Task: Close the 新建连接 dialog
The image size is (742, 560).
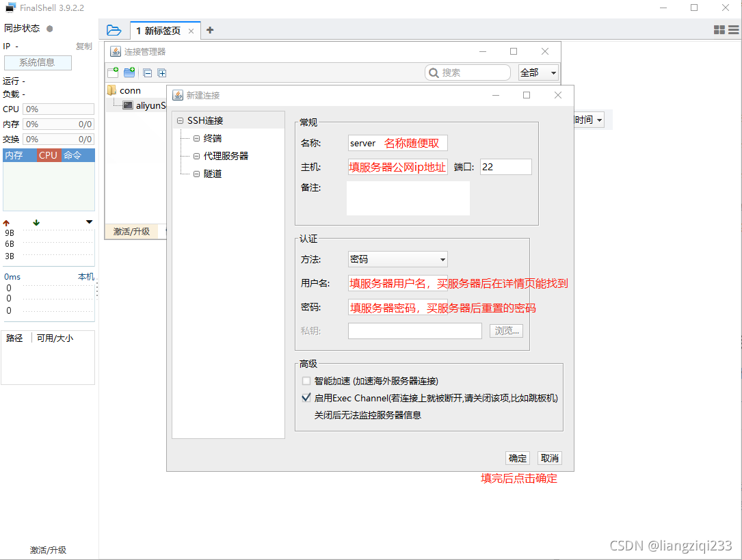Action: tap(558, 95)
